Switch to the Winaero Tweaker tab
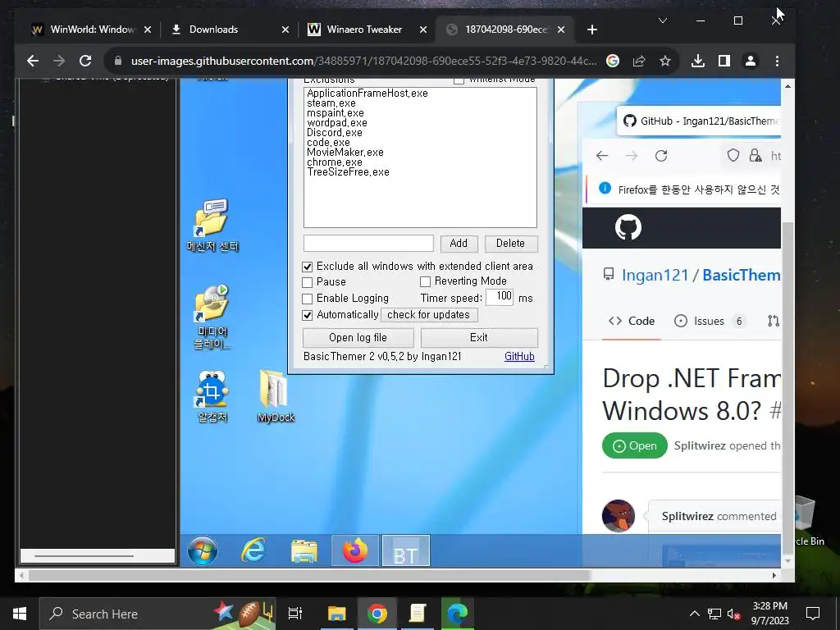 (367, 30)
